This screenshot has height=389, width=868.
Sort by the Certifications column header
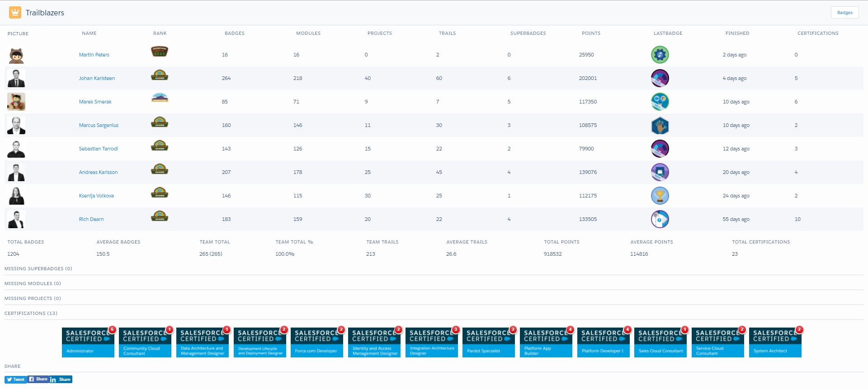tap(818, 33)
